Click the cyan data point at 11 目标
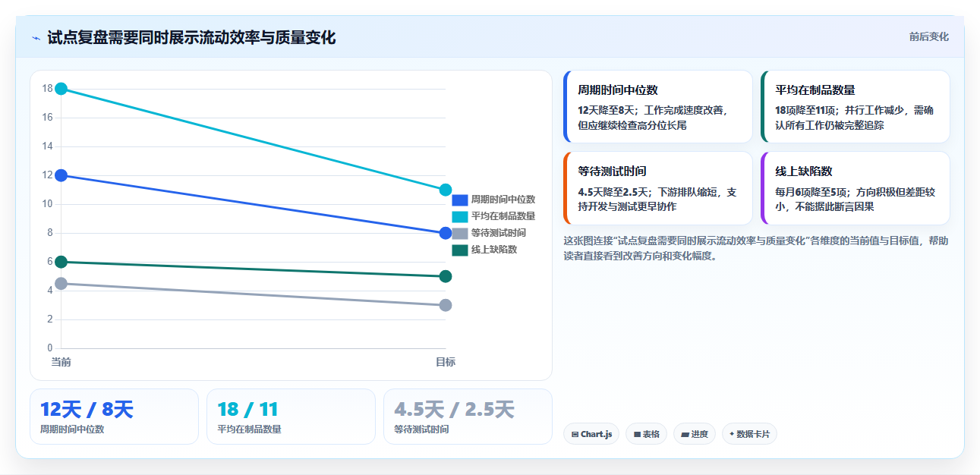The height and width of the screenshot is (475, 980). [x=446, y=190]
